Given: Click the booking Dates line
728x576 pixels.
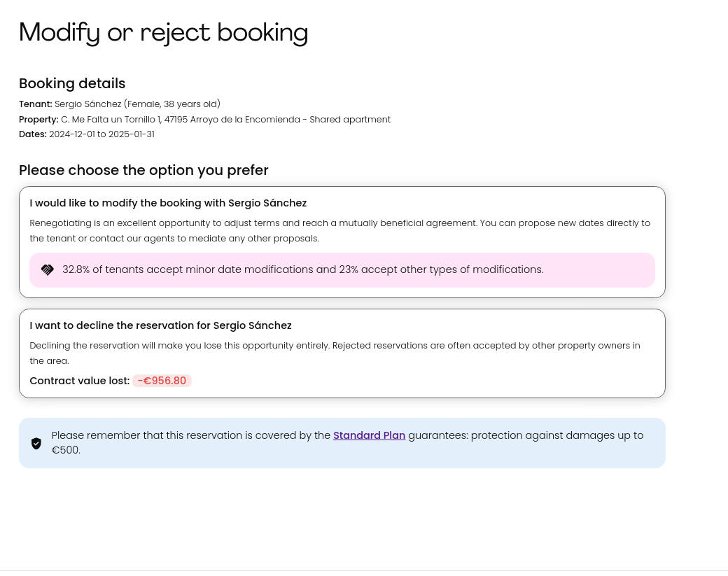Looking at the screenshot, I should (x=87, y=134).
